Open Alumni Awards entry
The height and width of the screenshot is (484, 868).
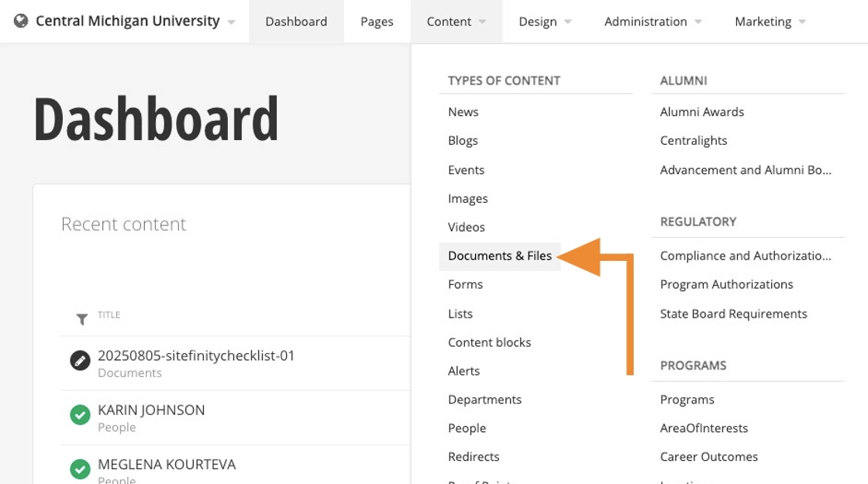(702, 112)
